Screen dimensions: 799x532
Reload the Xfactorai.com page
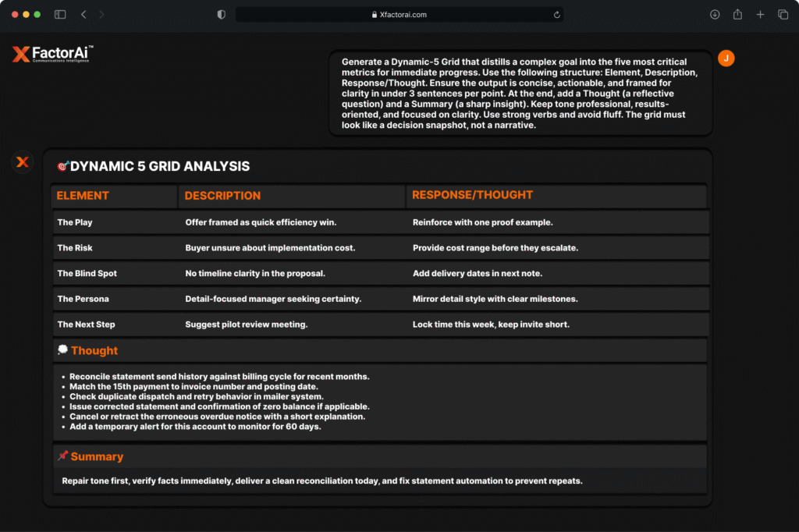(x=556, y=15)
